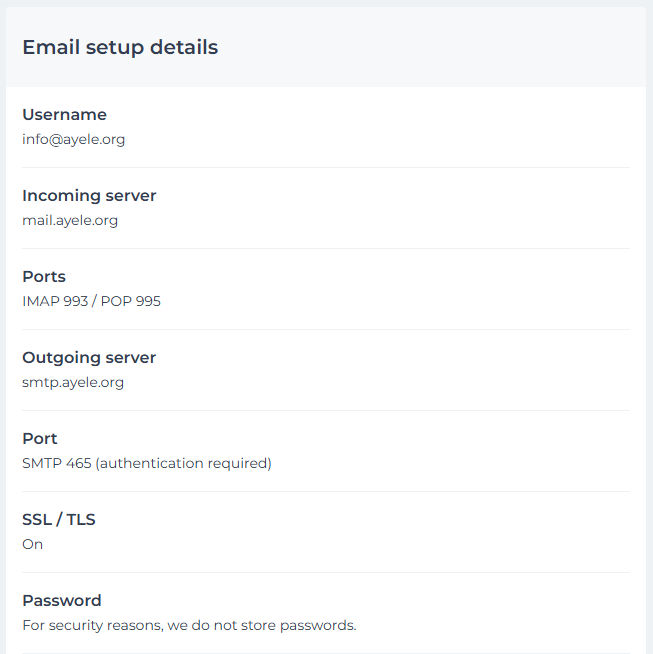Screen dimensions: 653x654
Task: Click the Email setup details heading
Action: pyautogui.click(x=120, y=47)
